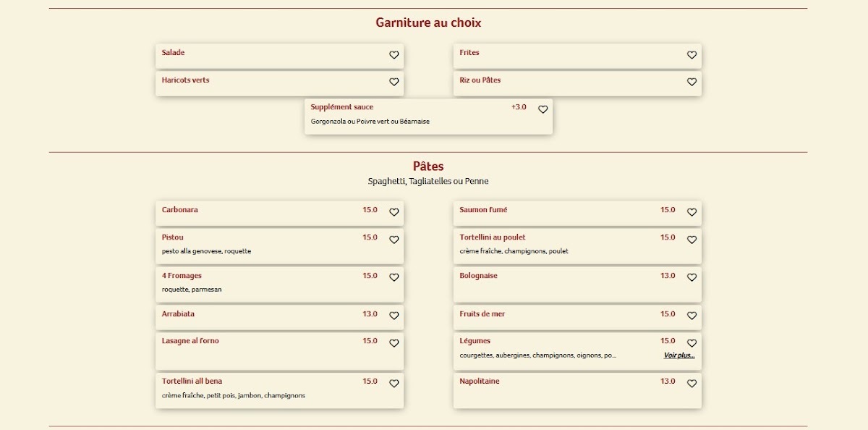This screenshot has height=430, width=868.
Task: Expand Légumes ingredients with Voir plus
Action: point(678,355)
